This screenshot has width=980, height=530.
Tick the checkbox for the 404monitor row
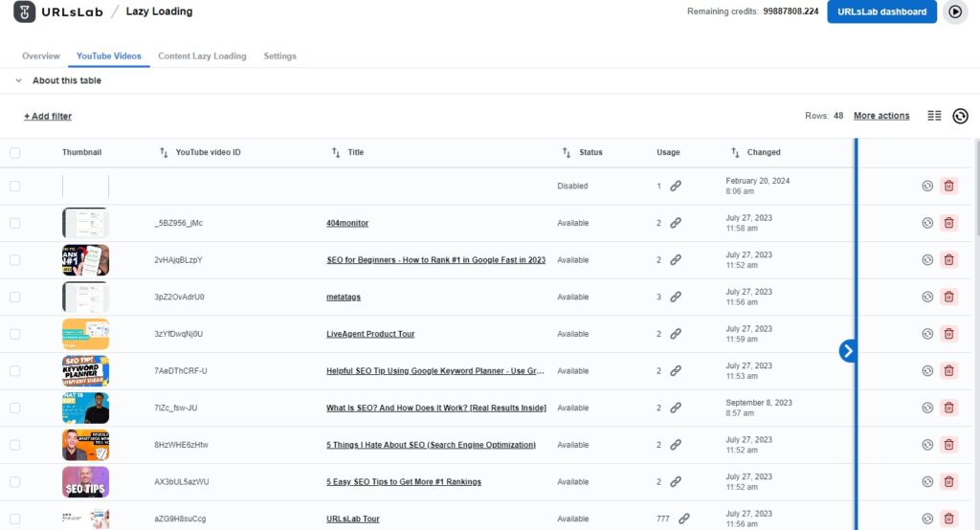[x=15, y=223]
